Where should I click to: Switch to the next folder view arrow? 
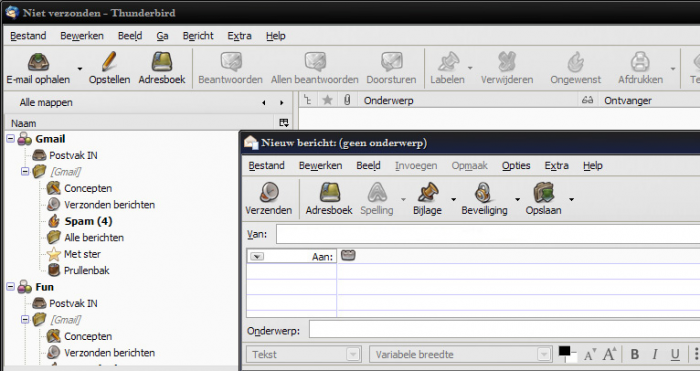(282, 103)
